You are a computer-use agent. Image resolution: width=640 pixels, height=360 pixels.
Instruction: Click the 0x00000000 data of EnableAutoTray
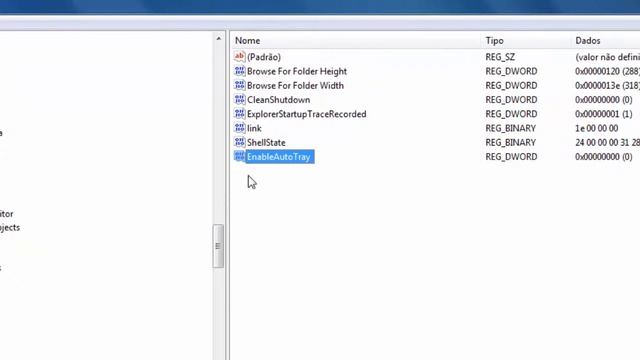(604, 157)
